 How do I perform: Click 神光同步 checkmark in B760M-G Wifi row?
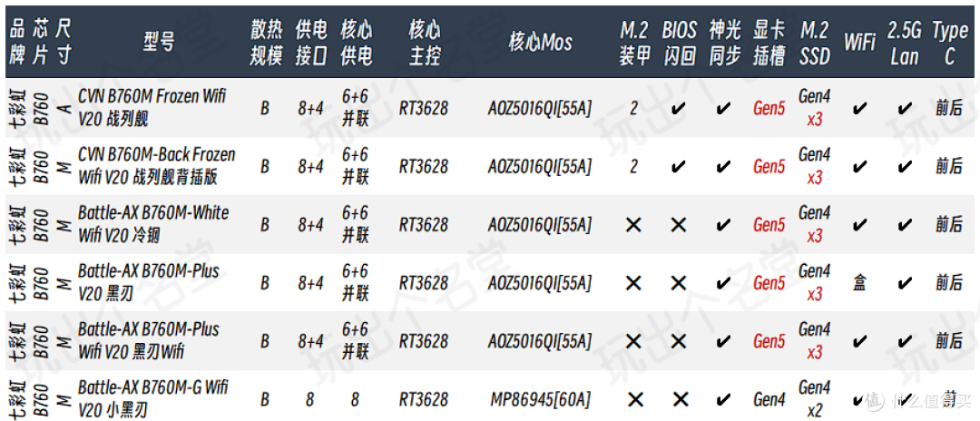[x=724, y=400]
